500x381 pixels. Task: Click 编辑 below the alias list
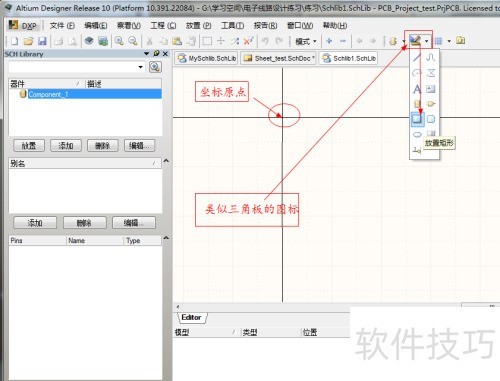(134, 223)
